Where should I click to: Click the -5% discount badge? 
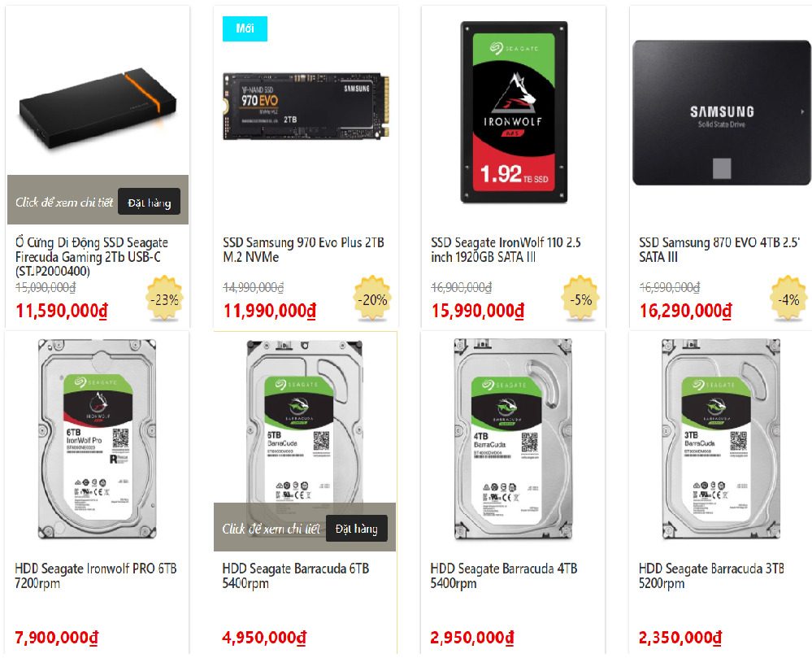tap(580, 299)
